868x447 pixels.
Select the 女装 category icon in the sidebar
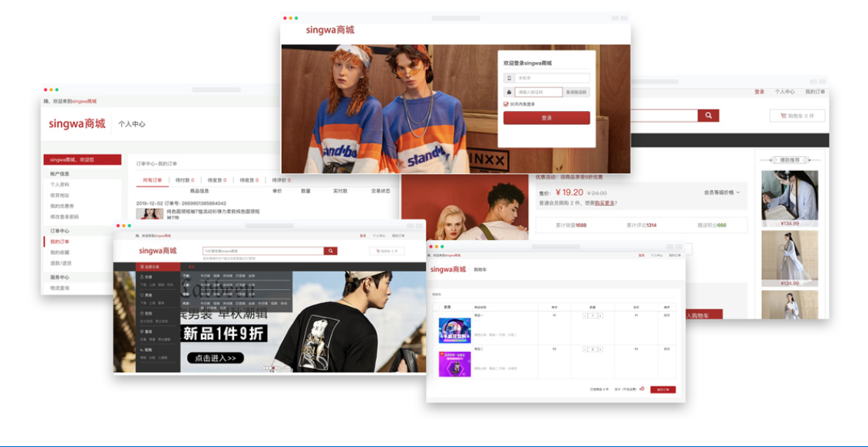tap(140, 278)
